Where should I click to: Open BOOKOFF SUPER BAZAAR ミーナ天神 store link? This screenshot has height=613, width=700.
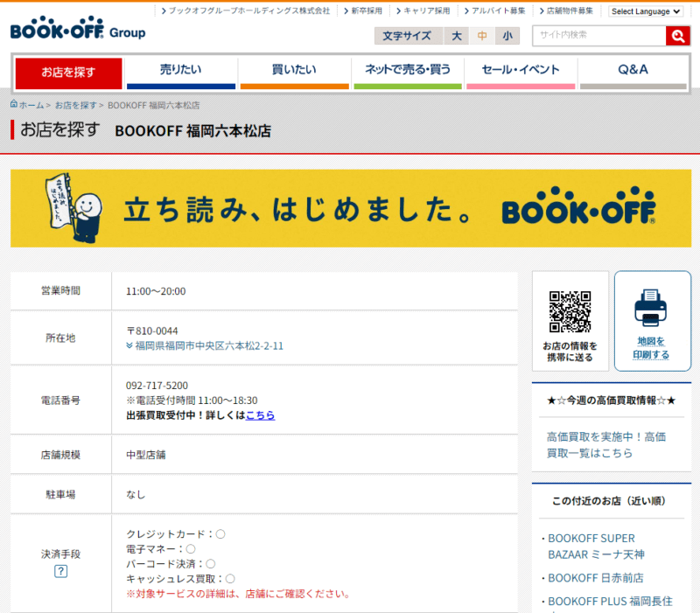point(596,547)
